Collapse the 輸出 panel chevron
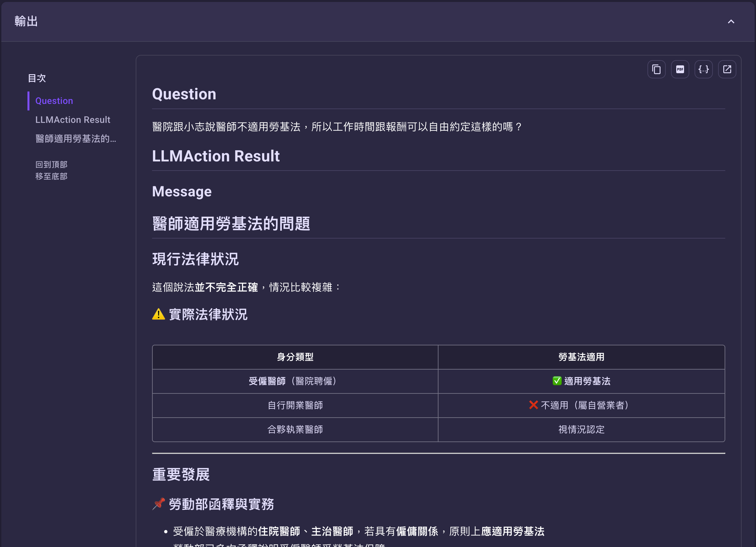This screenshot has width=756, height=547. point(731,22)
